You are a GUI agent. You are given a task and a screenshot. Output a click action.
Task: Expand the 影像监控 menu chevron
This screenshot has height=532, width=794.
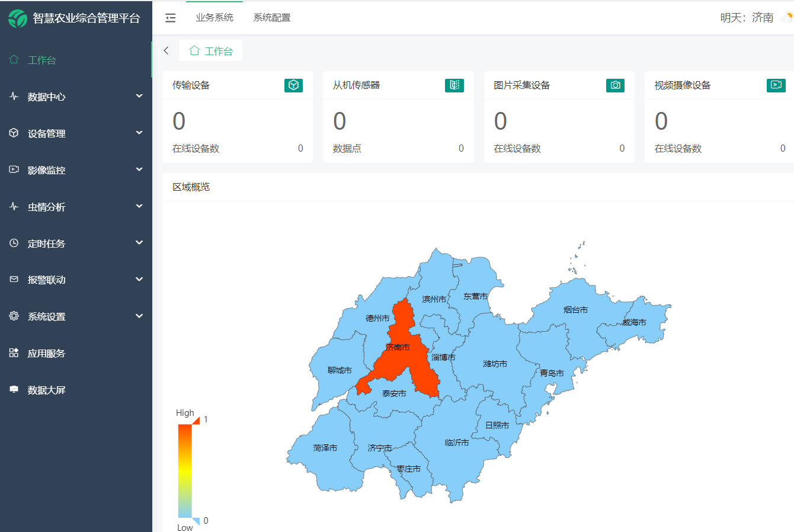click(139, 169)
